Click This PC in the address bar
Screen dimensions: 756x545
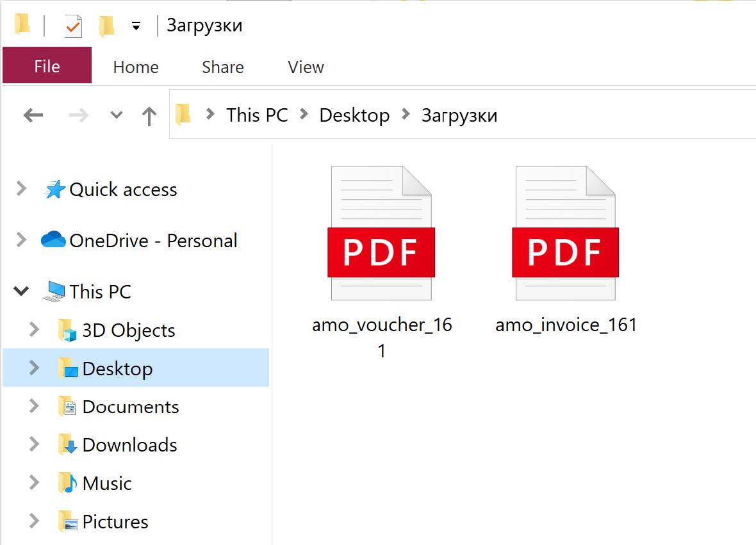[x=257, y=115]
